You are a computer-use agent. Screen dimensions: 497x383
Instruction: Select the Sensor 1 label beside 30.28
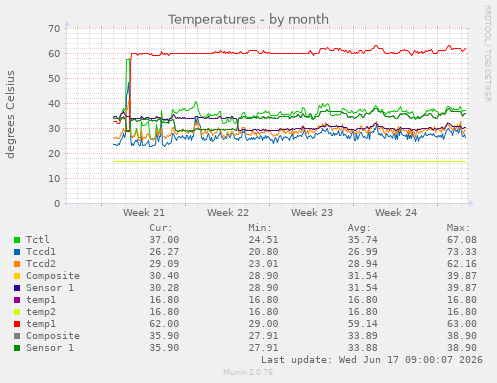50,288
